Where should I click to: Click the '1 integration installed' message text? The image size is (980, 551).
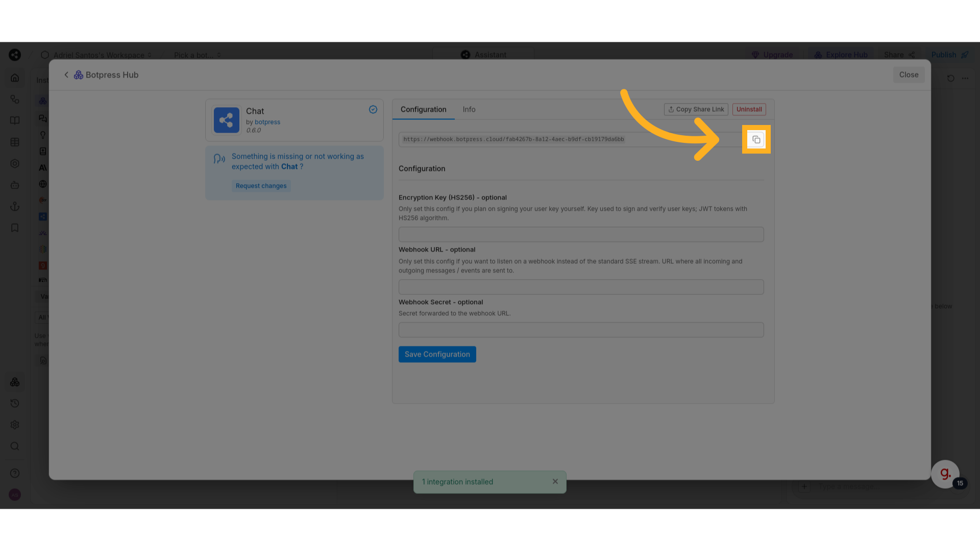457,482
